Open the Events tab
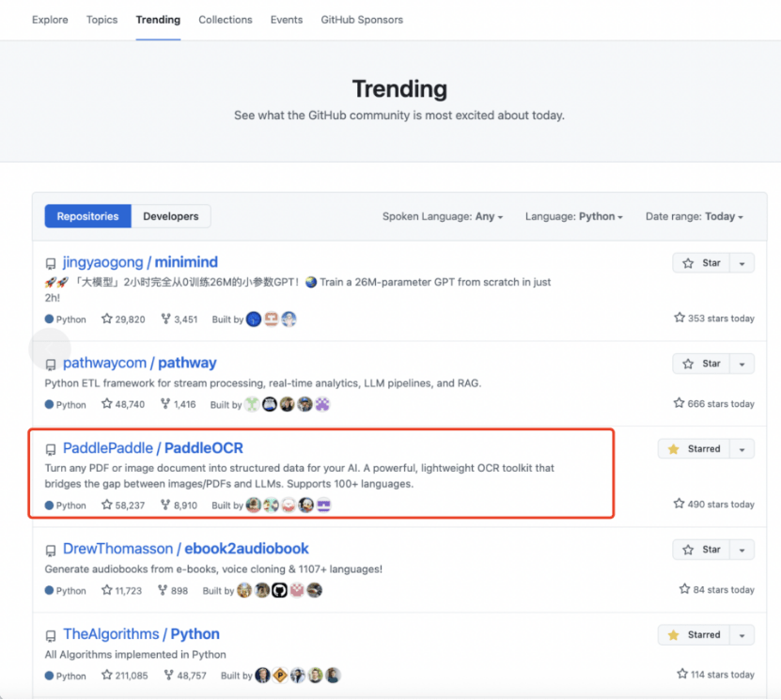The width and height of the screenshot is (781, 700). pos(287,20)
